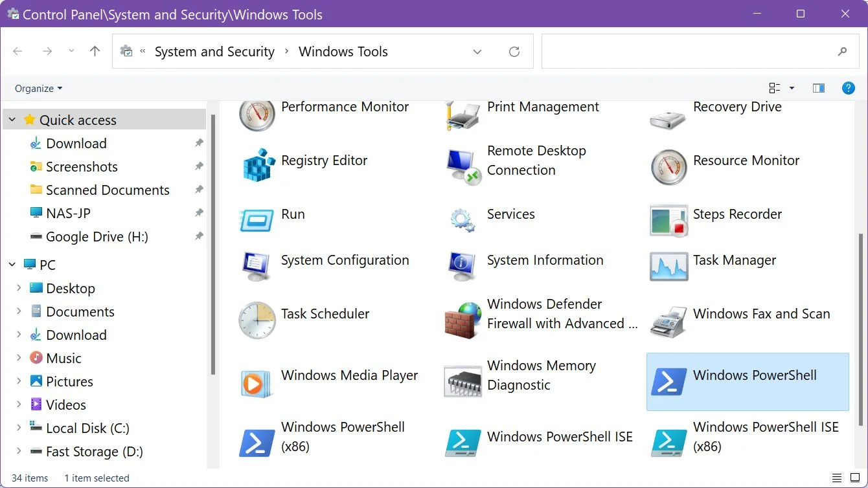Select the Windows PowerShell ISE (x86) icon

668,443
